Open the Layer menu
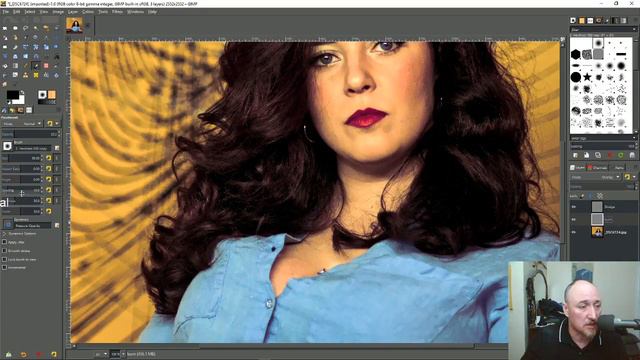640x360 pixels. (x=73, y=12)
